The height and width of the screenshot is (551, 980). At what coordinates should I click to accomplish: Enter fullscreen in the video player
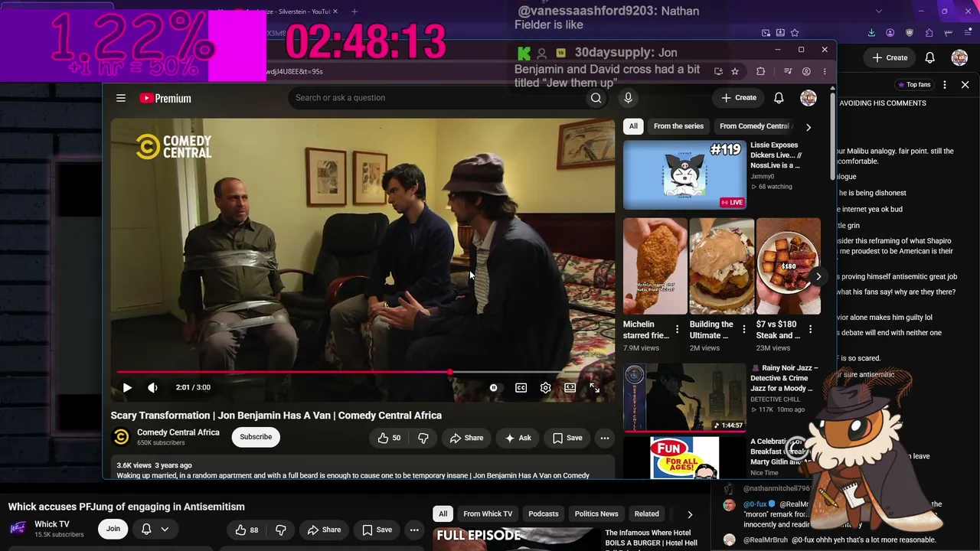click(594, 388)
